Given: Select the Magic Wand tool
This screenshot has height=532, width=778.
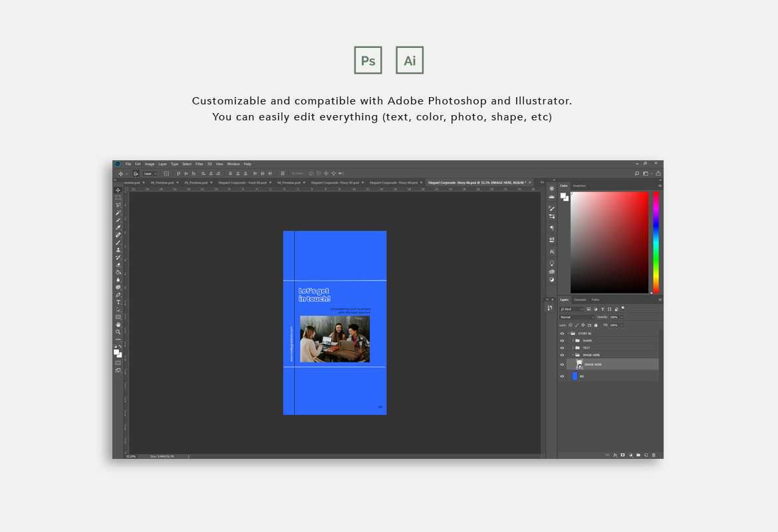Looking at the screenshot, I should (118, 212).
